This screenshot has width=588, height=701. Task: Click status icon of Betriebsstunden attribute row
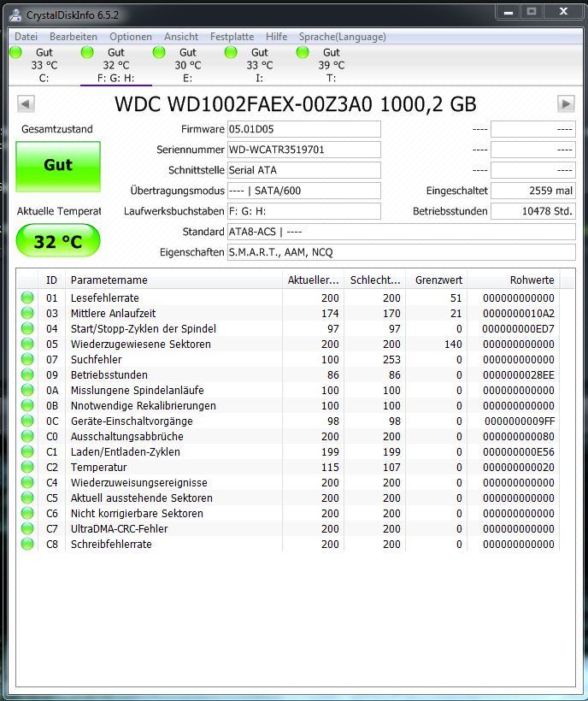tap(27, 374)
